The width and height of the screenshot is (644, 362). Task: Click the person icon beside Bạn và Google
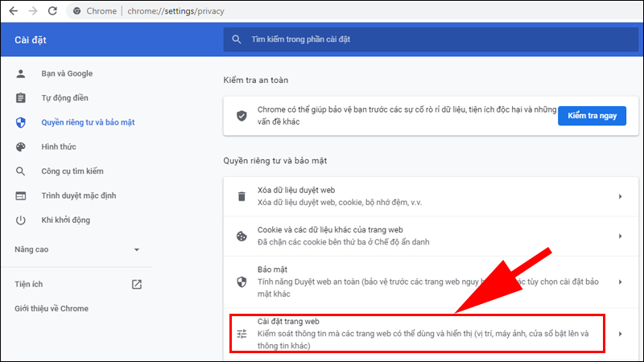pos(22,74)
